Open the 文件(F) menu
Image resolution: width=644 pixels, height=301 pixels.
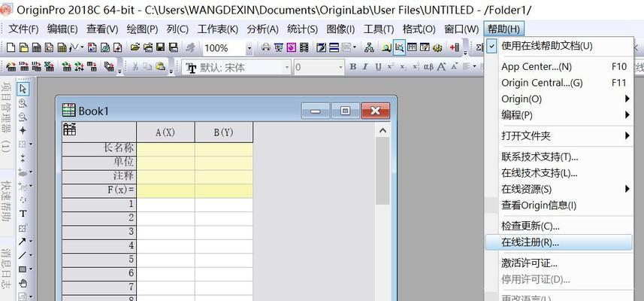coord(23,29)
